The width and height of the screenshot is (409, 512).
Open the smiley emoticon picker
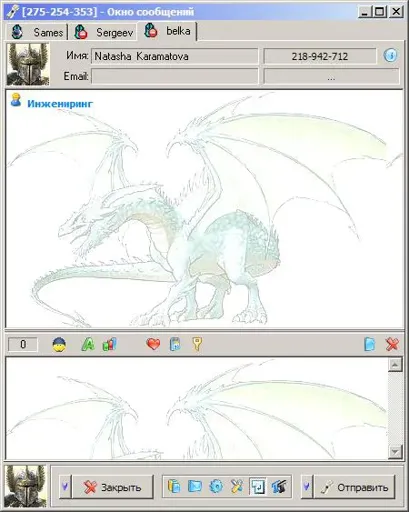59,344
